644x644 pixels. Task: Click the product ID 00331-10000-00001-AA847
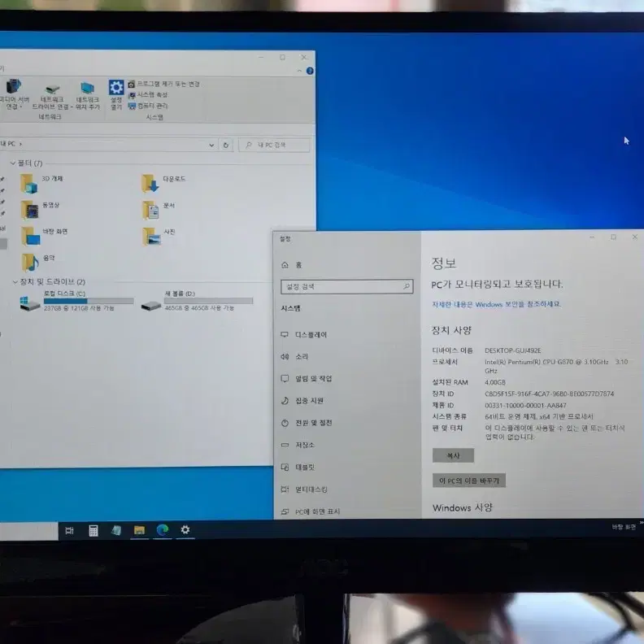(x=525, y=406)
